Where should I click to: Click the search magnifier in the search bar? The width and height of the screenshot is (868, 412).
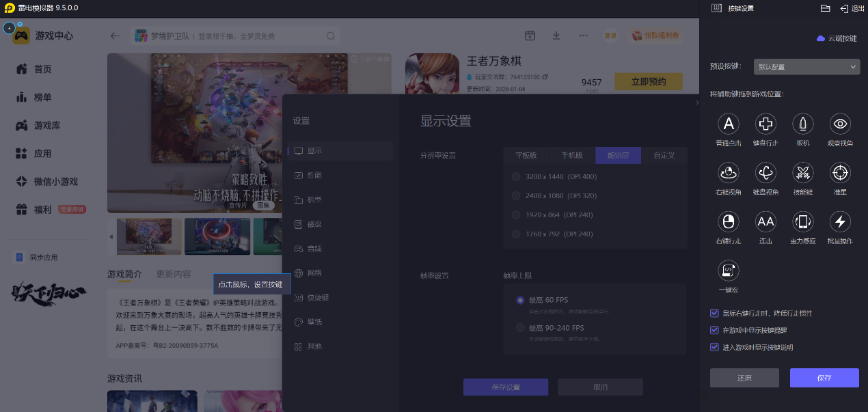(331, 36)
